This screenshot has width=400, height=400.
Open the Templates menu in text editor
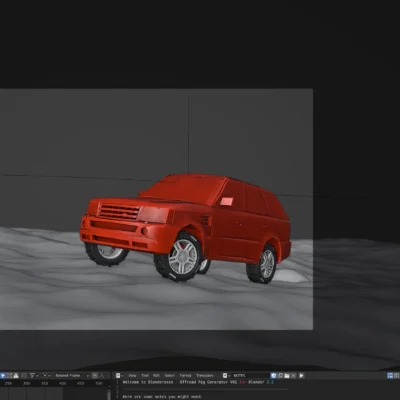click(x=205, y=375)
